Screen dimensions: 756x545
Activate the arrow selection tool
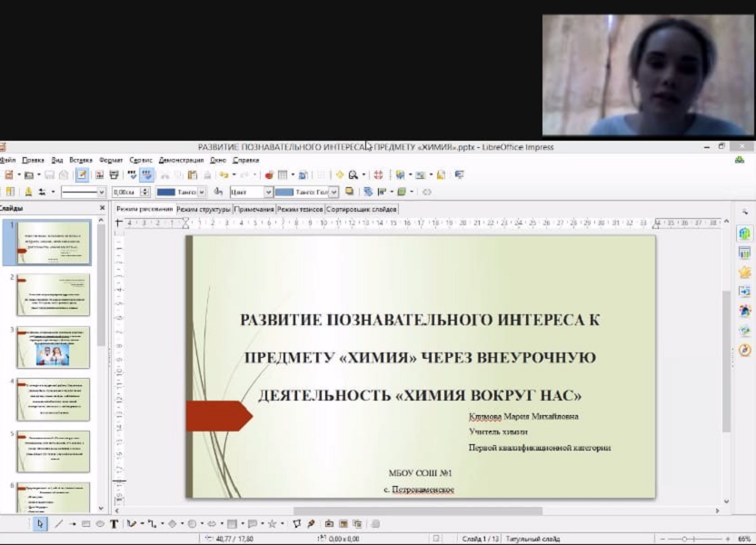pyautogui.click(x=40, y=524)
